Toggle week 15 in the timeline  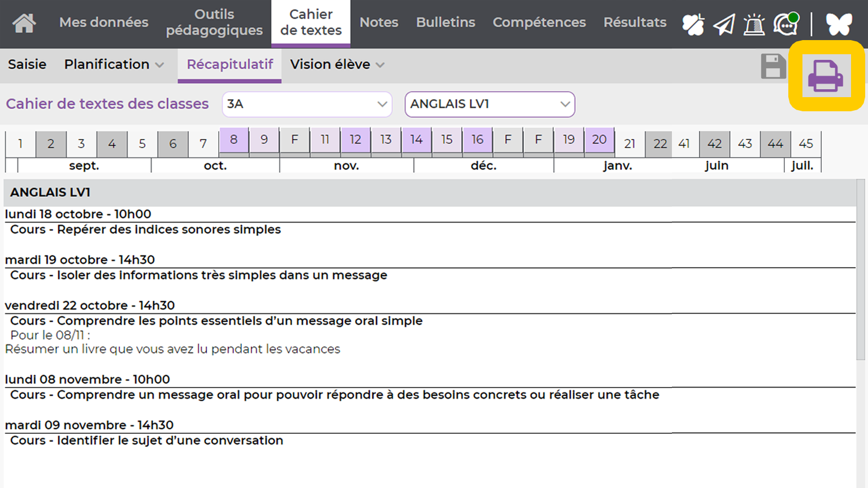click(447, 140)
